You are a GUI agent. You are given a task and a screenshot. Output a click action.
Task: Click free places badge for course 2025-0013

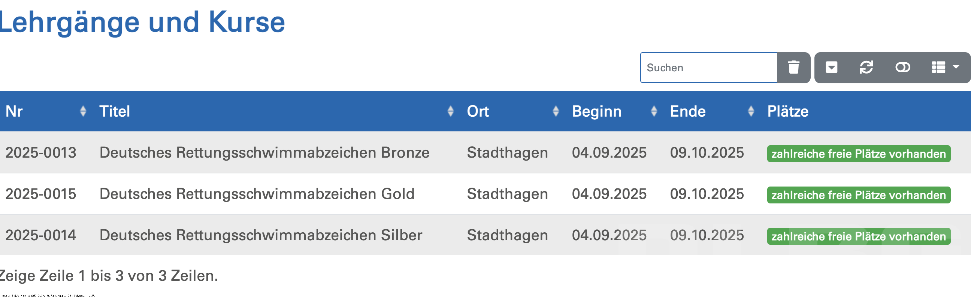click(x=859, y=154)
